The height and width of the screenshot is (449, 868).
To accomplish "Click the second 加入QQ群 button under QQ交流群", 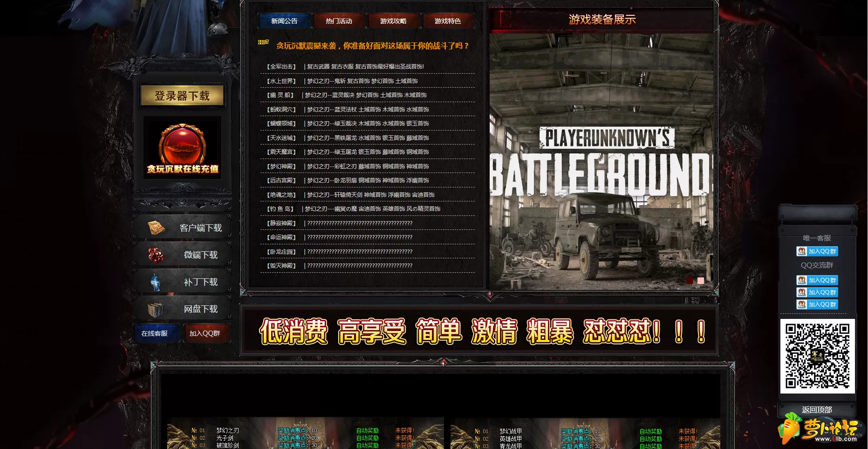I will [817, 292].
